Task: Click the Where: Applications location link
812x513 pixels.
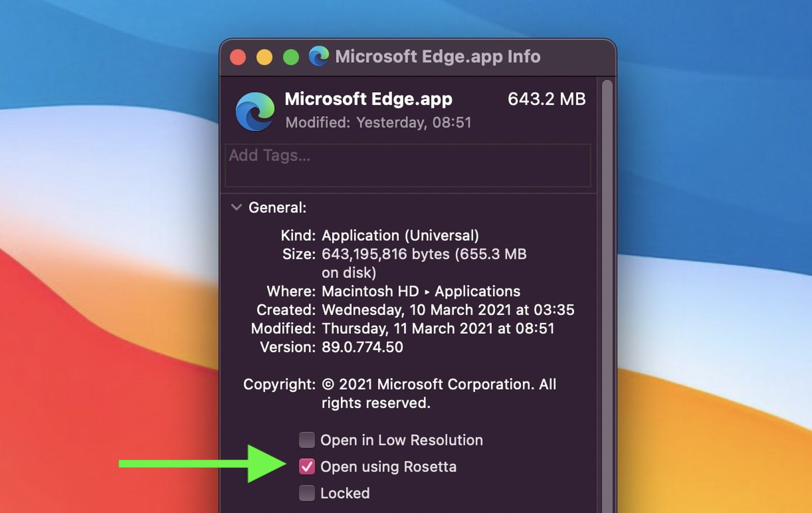Action: click(477, 291)
